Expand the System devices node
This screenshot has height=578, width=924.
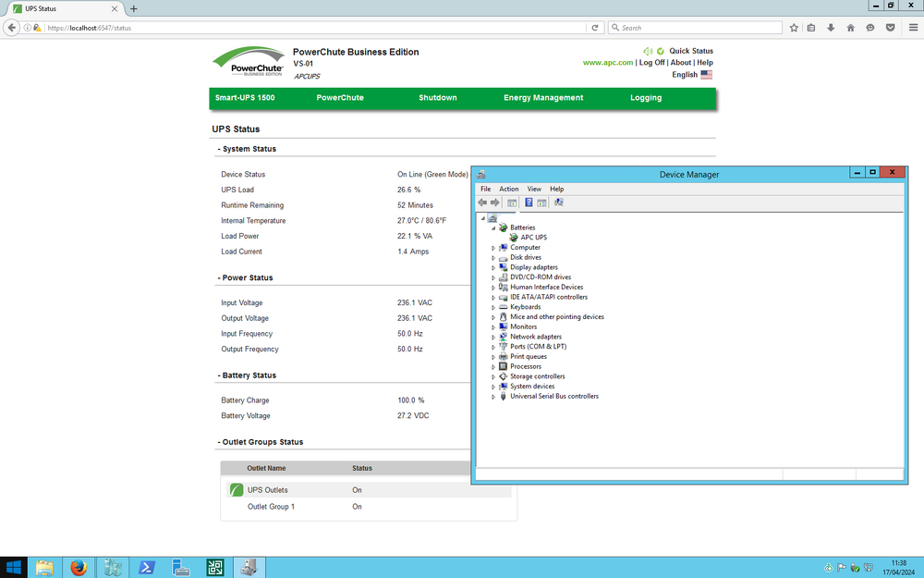493,387
